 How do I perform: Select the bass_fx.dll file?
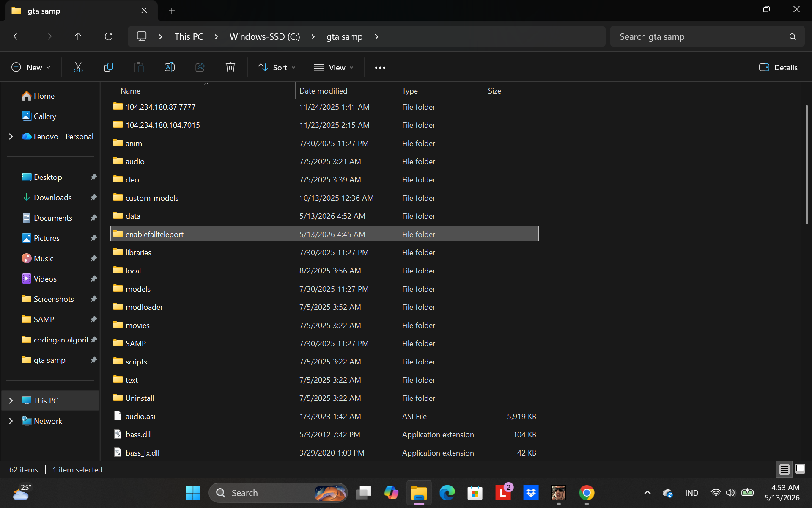pos(324,453)
